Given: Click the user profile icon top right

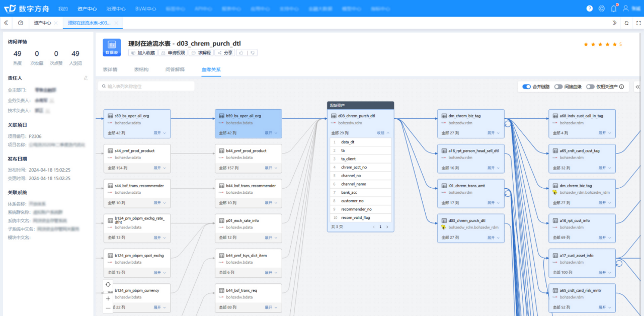Looking at the screenshot, I should 625,8.
